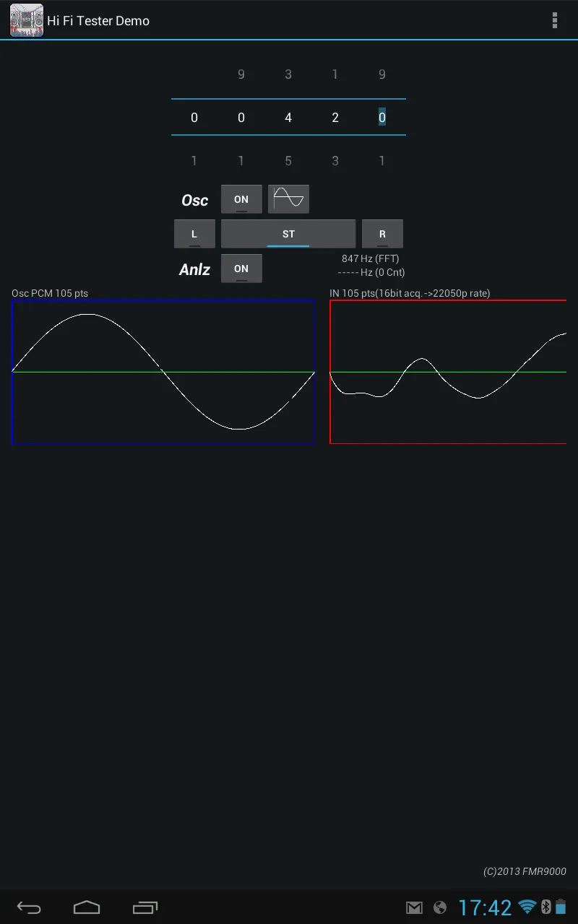578x924 pixels.
Task: Open the recent apps navigation button
Action: point(145,907)
